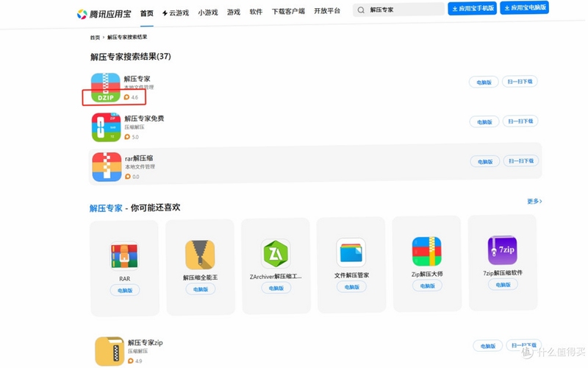Open the 解压专家 title link

tap(137, 79)
